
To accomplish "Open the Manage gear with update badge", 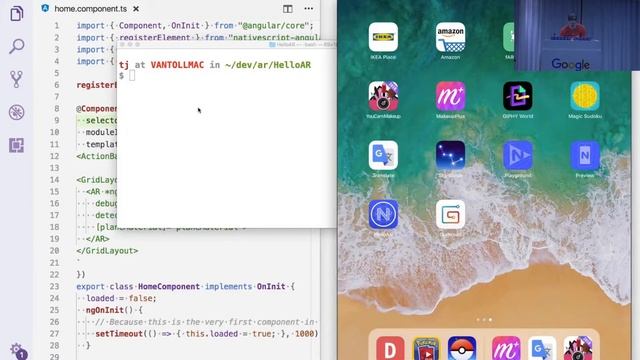I will [x=18, y=351].
